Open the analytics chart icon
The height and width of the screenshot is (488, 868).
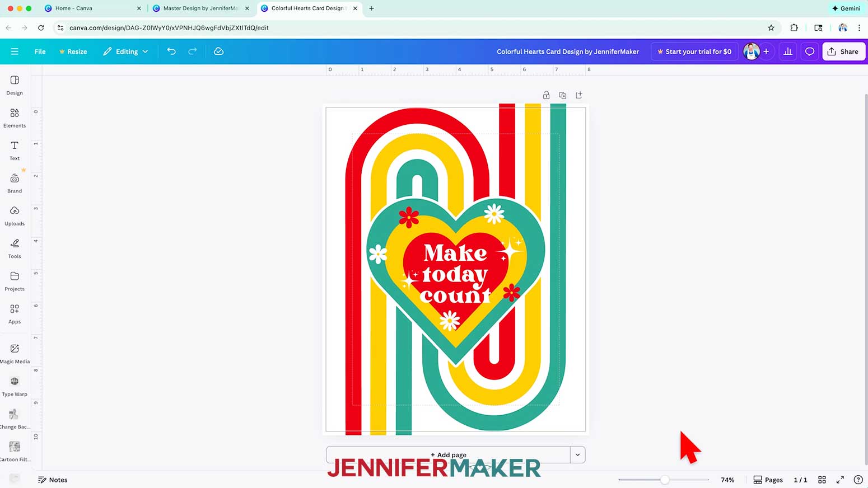[x=788, y=51]
